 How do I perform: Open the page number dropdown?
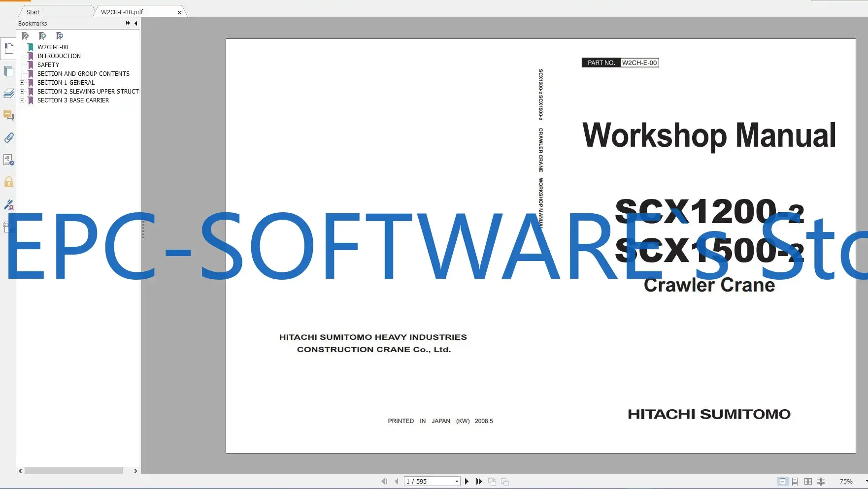coord(457,482)
